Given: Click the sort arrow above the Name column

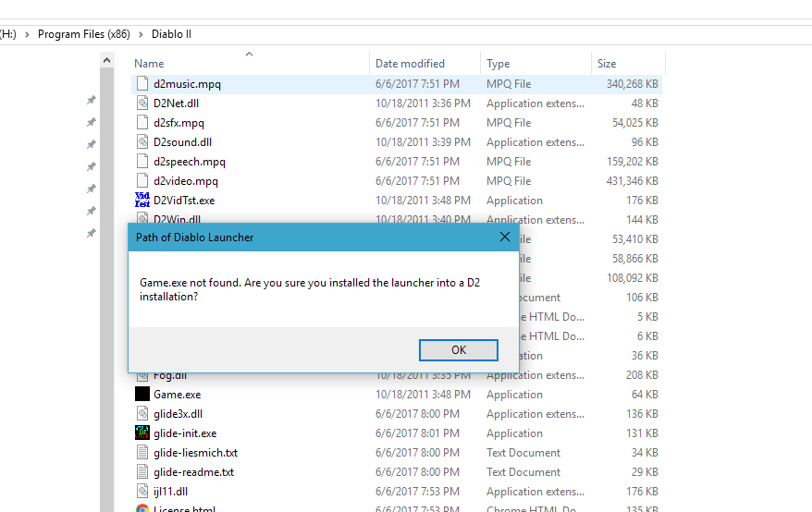Looking at the screenshot, I should tap(249, 54).
